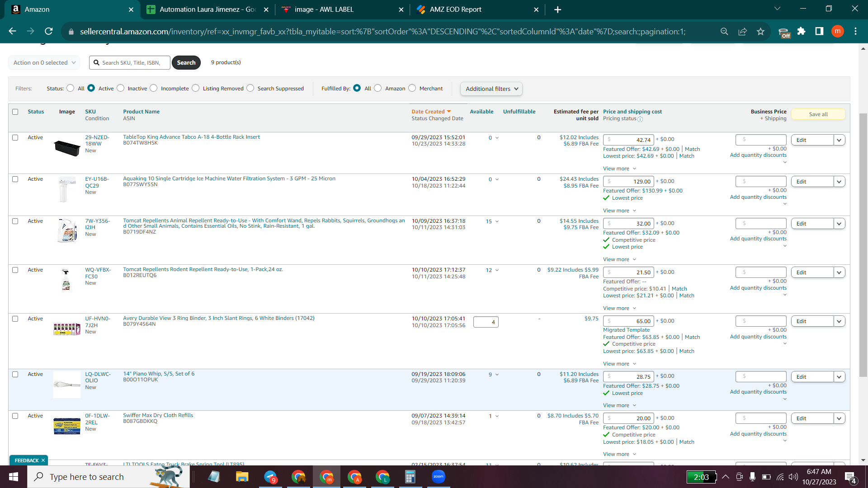This screenshot has height=488, width=868.
Task: Open the Windows notification center
Action: [x=850, y=477]
